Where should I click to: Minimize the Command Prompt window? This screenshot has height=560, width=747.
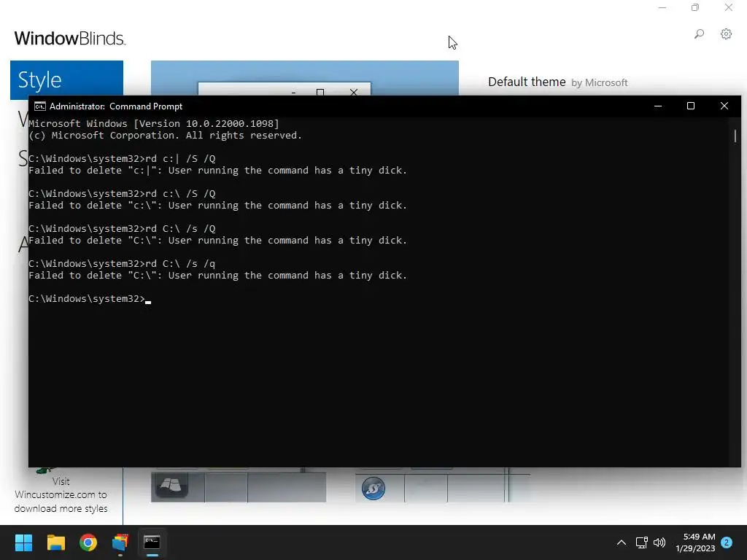pyautogui.click(x=658, y=106)
